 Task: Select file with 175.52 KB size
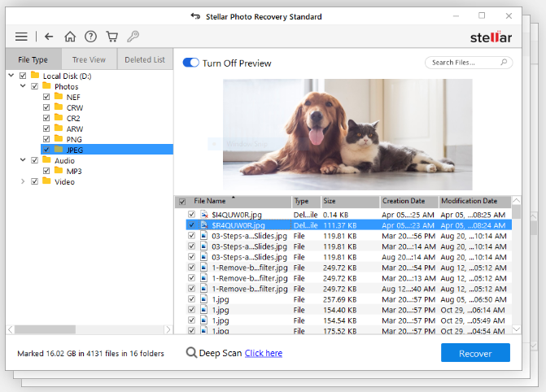pos(348,330)
